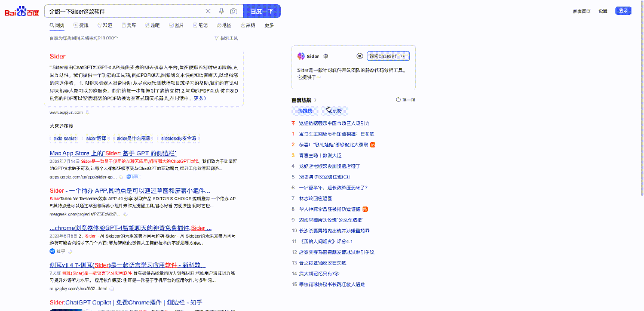Viewport: 644px width, 311px height.
Task: Open the ChatGPT model dropdown in Sider widget
Action: pyautogui.click(x=388, y=56)
